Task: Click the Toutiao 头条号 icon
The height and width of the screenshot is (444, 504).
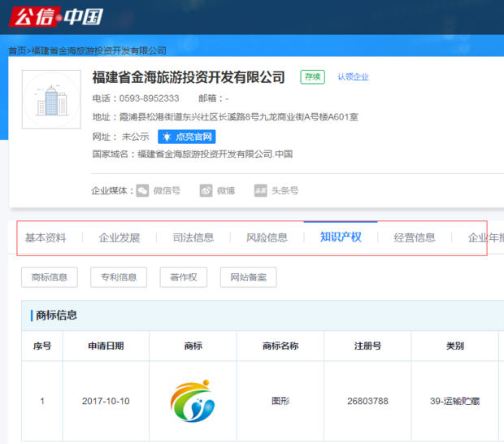Action: pyautogui.click(x=261, y=190)
